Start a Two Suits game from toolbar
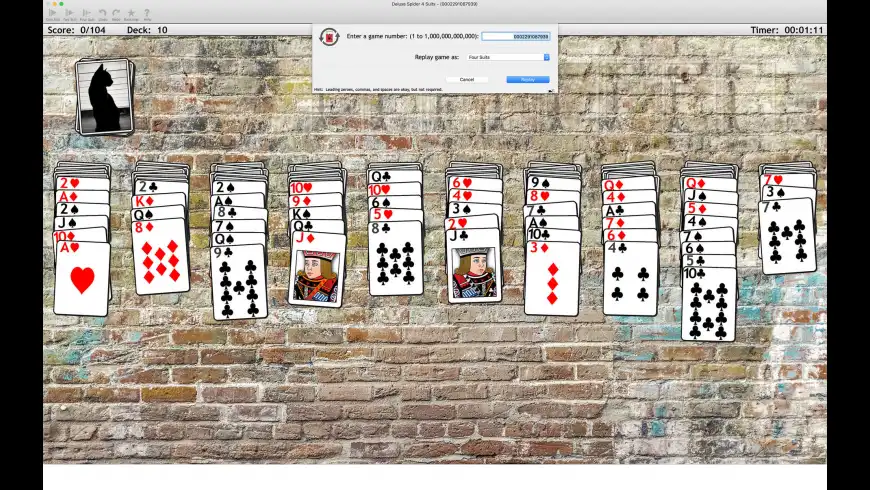This screenshot has height=490, width=870. (x=70, y=14)
